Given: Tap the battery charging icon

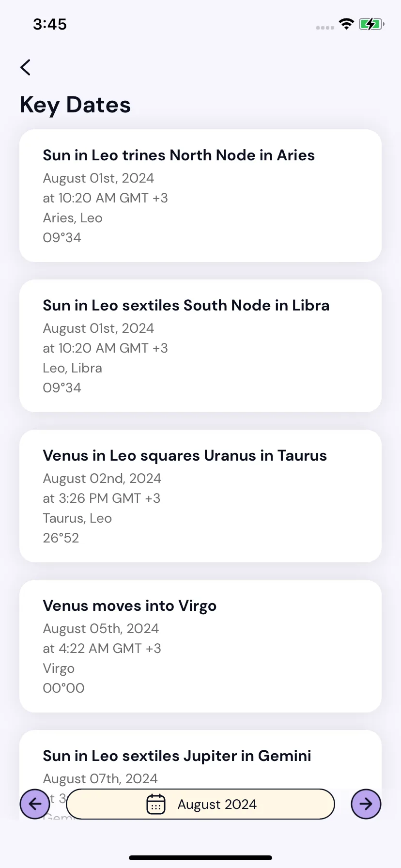Looking at the screenshot, I should (371, 24).
